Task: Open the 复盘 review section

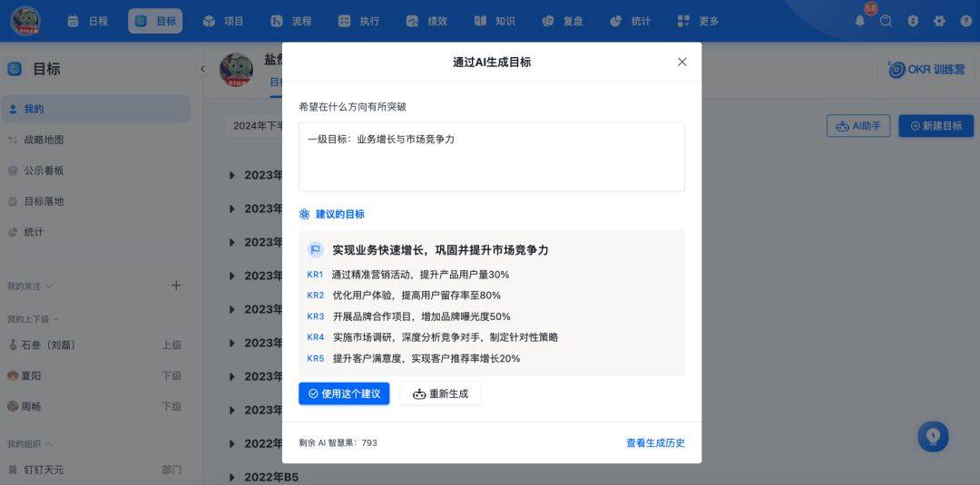Action: point(563,21)
